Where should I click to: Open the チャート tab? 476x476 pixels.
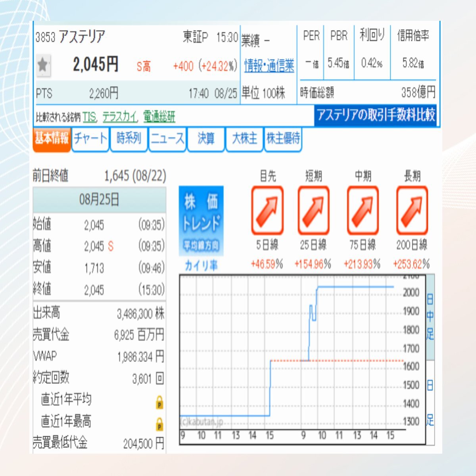click(90, 139)
